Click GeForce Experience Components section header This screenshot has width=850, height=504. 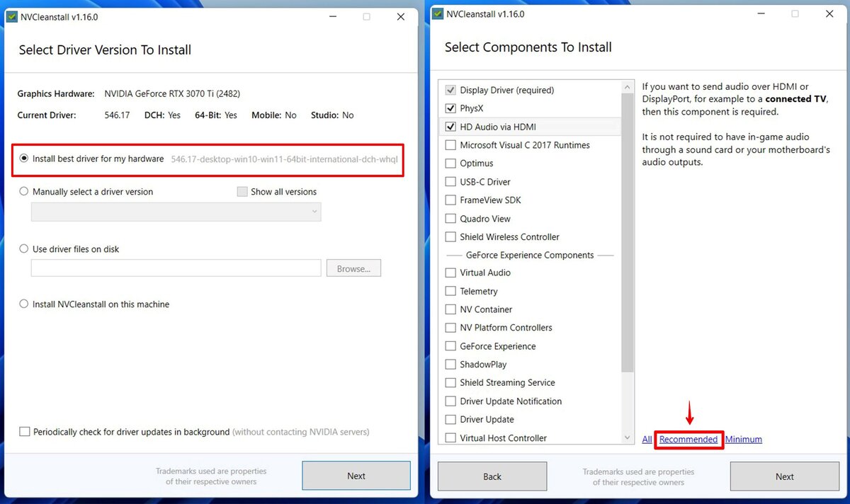click(x=530, y=255)
